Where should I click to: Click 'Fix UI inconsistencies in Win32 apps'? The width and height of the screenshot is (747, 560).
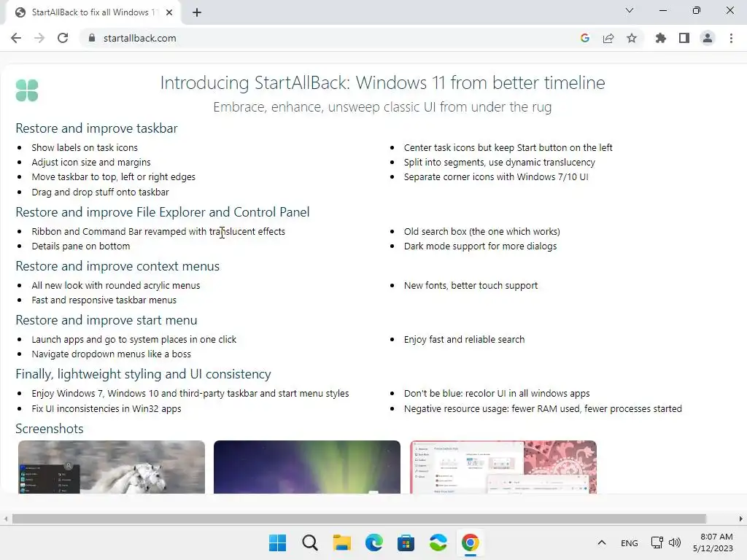107,408
